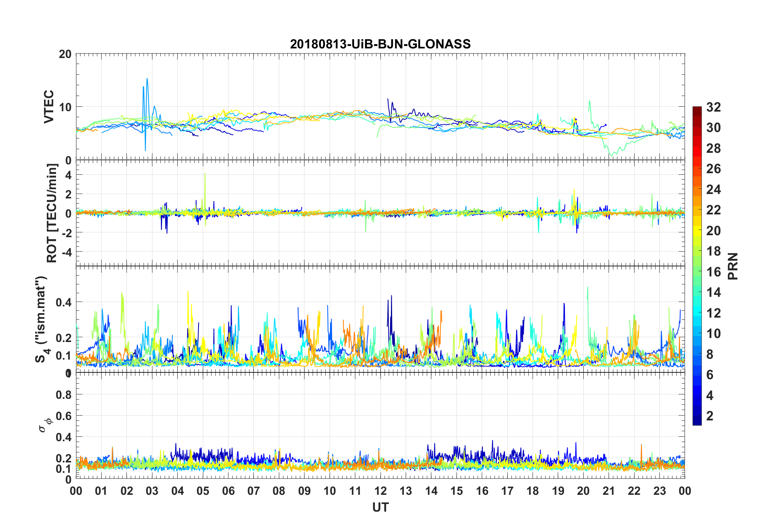Click colorbar tick label 16
This screenshot has height=532, width=761.
click(x=713, y=272)
